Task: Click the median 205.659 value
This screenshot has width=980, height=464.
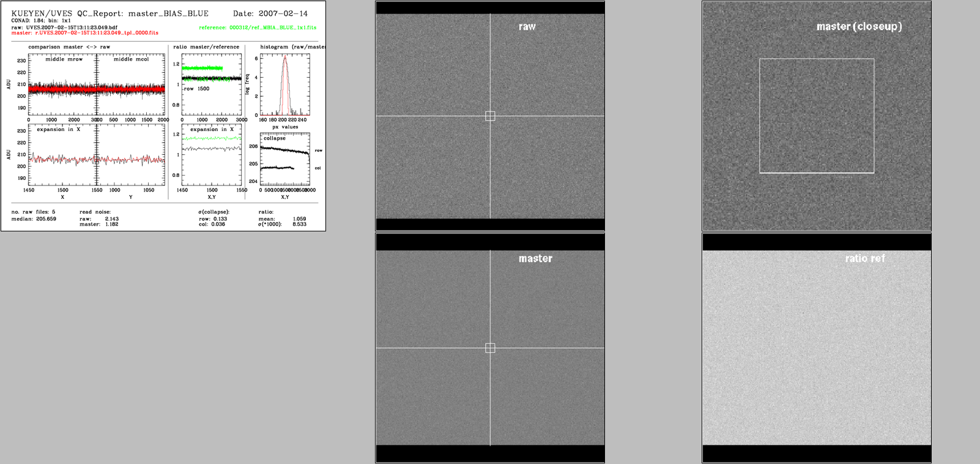Action: pos(46,219)
